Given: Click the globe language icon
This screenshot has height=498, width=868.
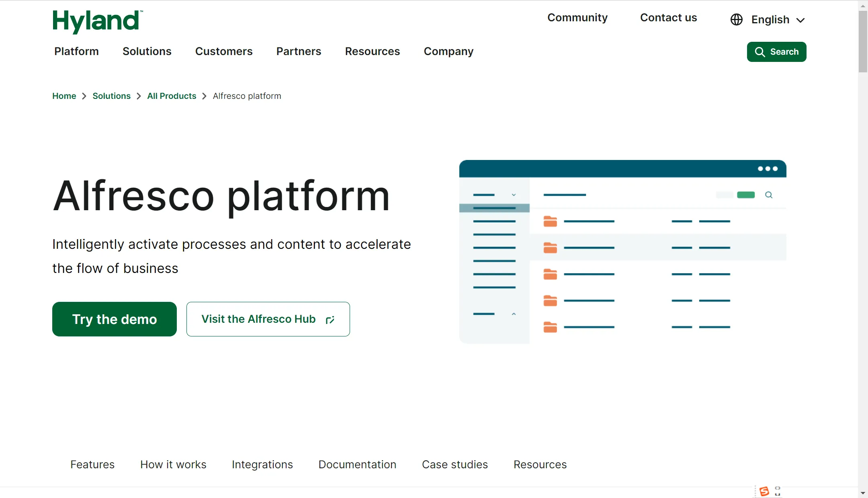Looking at the screenshot, I should coord(736,19).
